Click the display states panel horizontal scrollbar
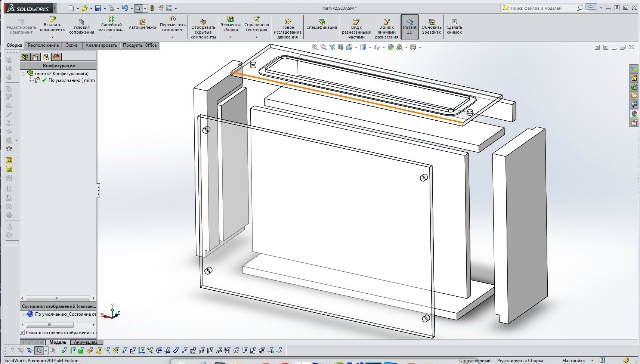The width and height of the screenshot is (640, 364). point(58,325)
